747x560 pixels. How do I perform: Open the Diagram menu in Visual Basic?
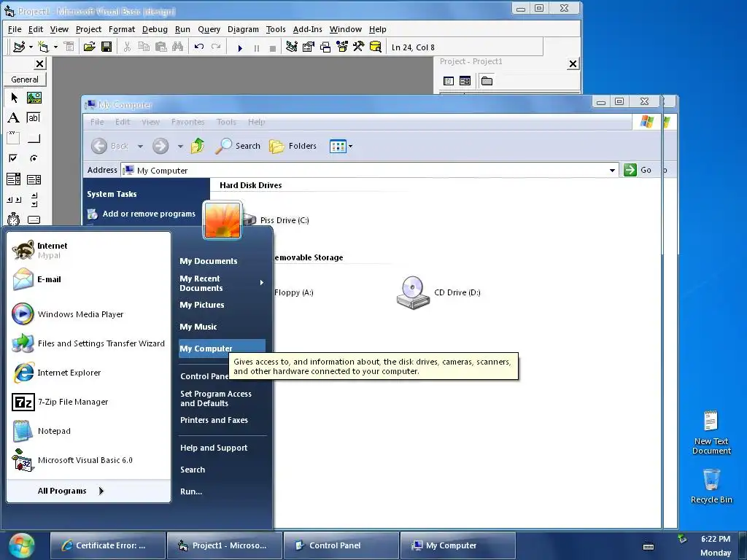pyautogui.click(x=243, y=29)
